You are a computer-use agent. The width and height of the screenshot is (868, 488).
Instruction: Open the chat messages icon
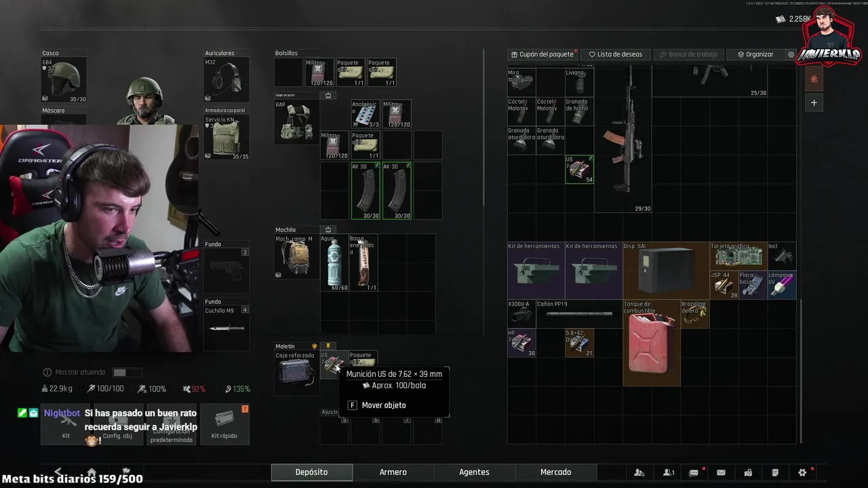pyautogui.click(x=694, y=472)
